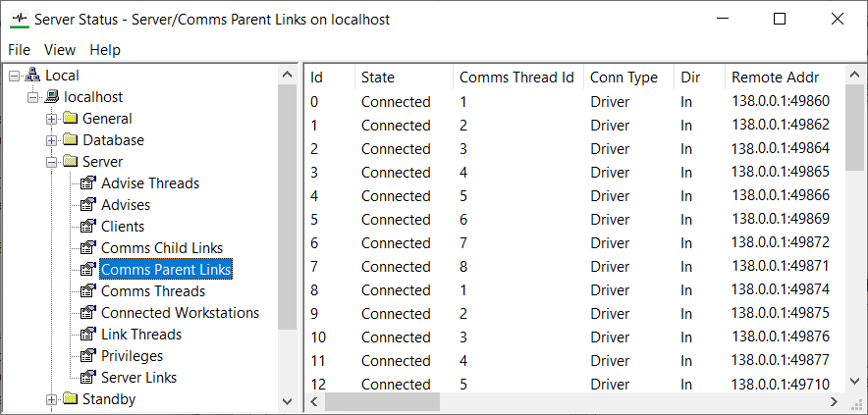868x415 pixels.
Task: Expand the Database folder node
Action: coord(52,140)
